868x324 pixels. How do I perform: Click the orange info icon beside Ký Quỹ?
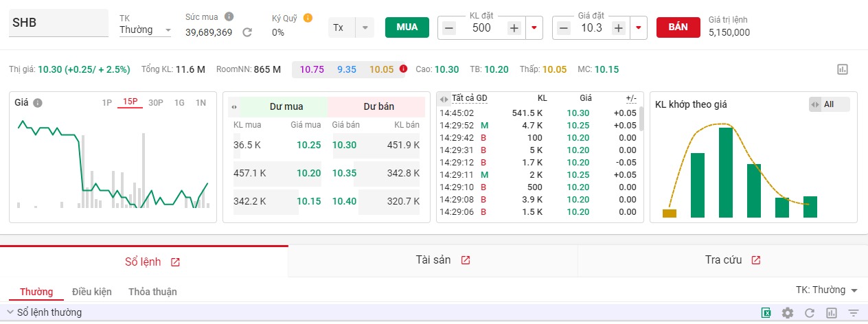(308, 18)
